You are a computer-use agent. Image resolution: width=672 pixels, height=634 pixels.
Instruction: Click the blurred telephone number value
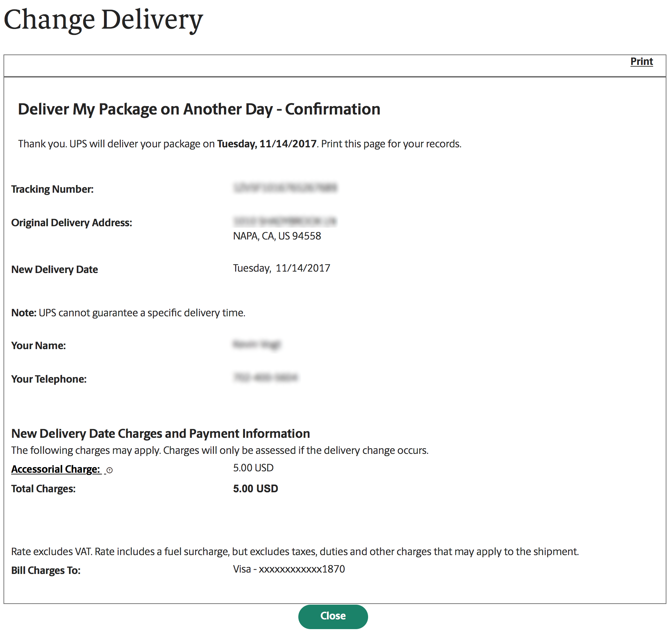point(265,377)
